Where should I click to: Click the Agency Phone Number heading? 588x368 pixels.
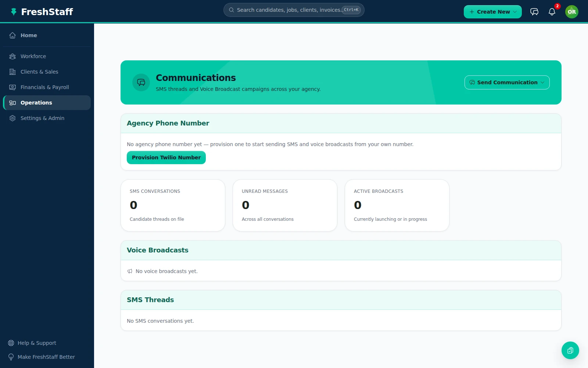tap(168, 123)
